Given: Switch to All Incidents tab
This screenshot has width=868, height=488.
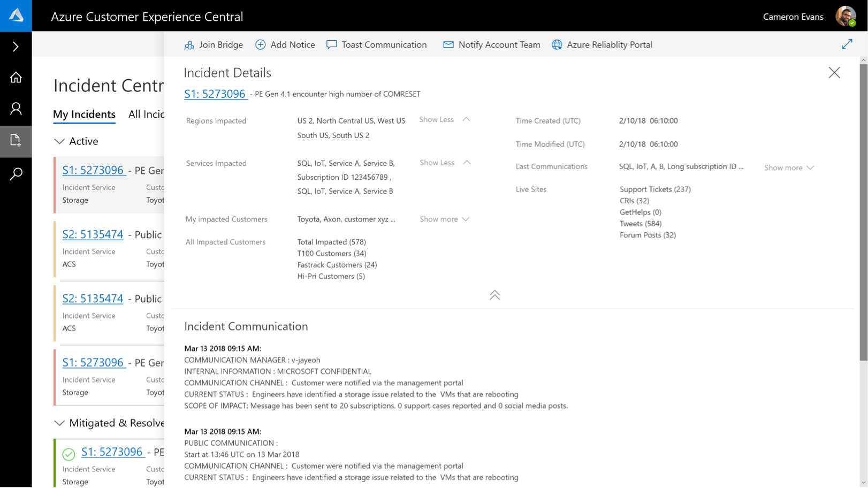Looking at the screenshot, I should click(146, 115).
